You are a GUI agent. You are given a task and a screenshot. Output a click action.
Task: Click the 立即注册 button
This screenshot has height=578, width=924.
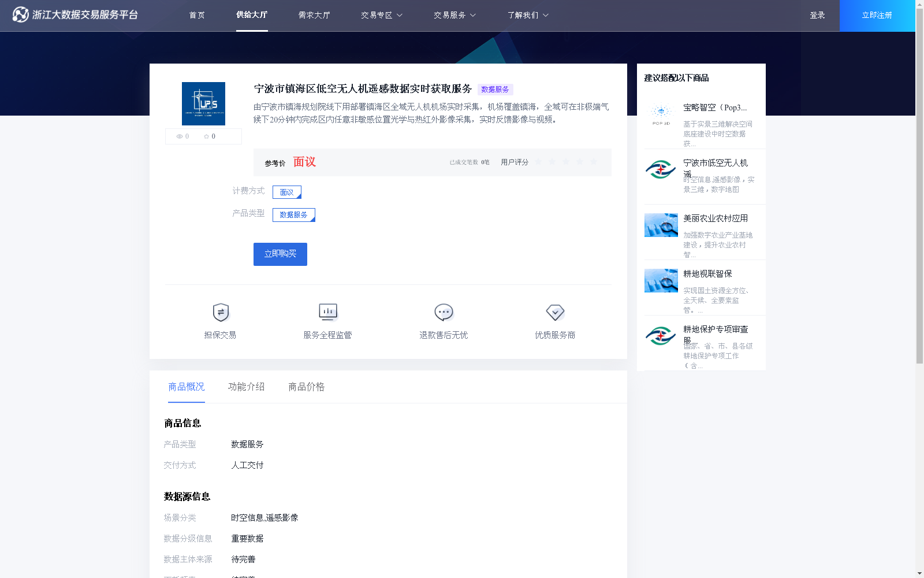877,16
